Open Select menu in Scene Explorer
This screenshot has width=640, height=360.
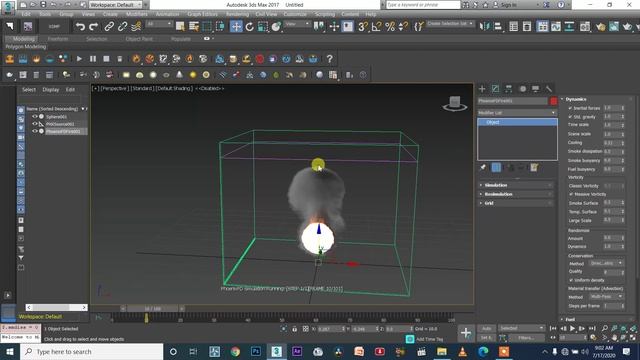coord(29,89)
